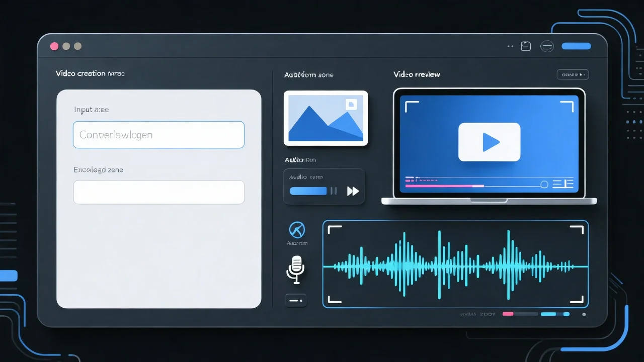Screen dimensions: 644x362
Task: Click the Video review heading label
Action: [x=417, y=74]
